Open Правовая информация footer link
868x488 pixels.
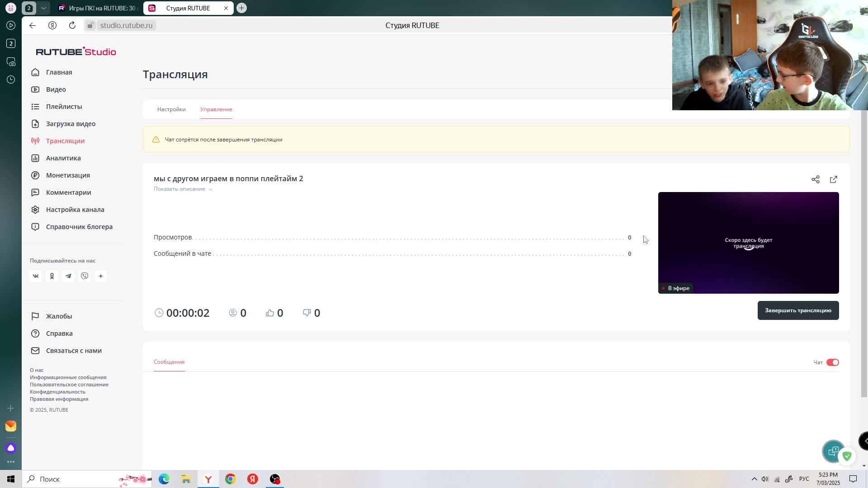click(59, 399)
